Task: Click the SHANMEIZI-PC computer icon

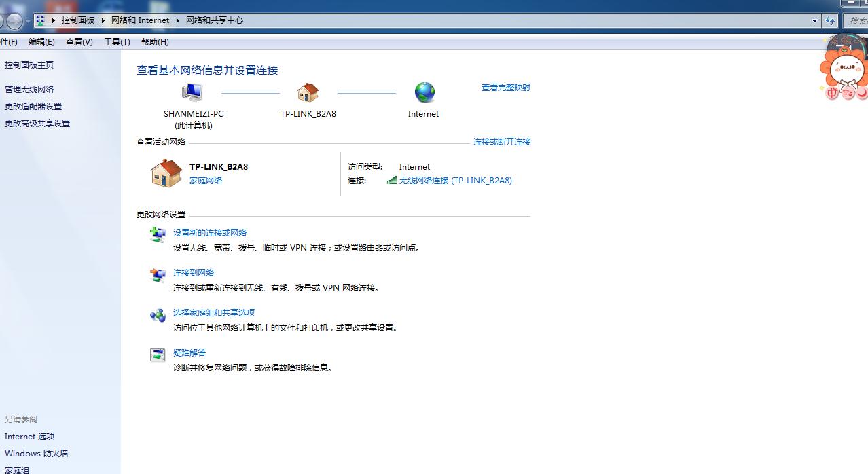Action: pos(192,92)
